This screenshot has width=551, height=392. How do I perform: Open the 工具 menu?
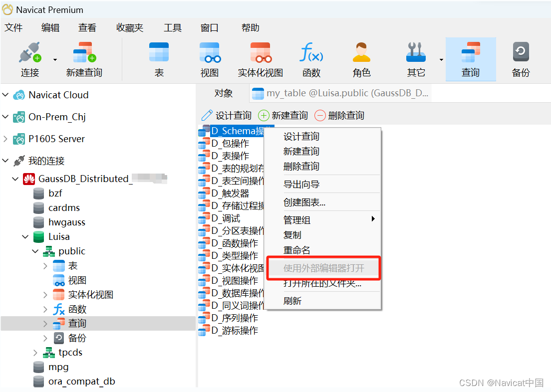click(173, 28)
